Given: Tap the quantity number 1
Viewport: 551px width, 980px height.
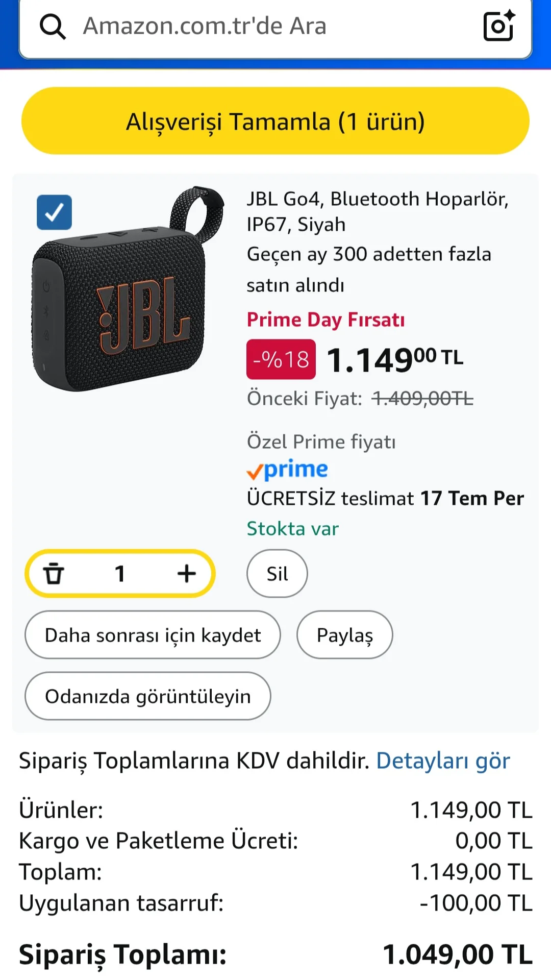Looking at the screenshot, I should (x=120, y=574).
